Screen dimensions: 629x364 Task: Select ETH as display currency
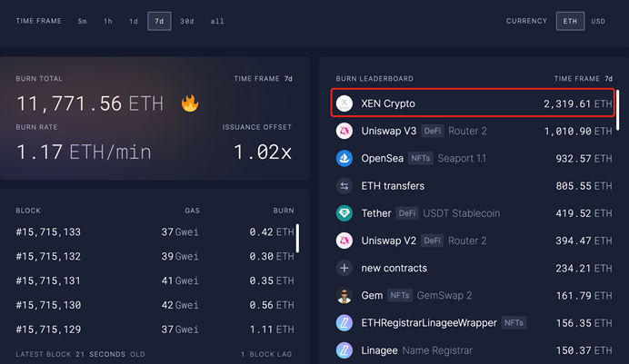click(x=570, y=21)
